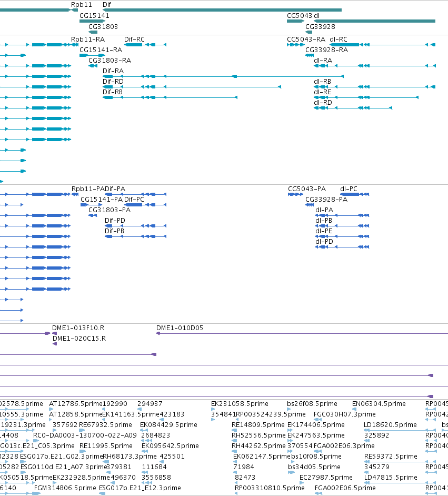Select the Dif-RD transcript label
Viewport: 448px width, 496px height.
tap(113, 81)
